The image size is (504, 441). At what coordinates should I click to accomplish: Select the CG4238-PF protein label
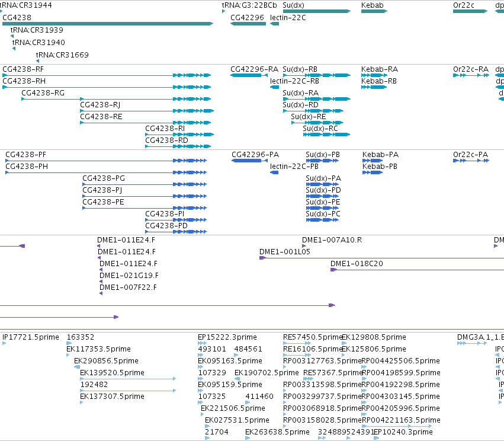(x=25, y=155)
